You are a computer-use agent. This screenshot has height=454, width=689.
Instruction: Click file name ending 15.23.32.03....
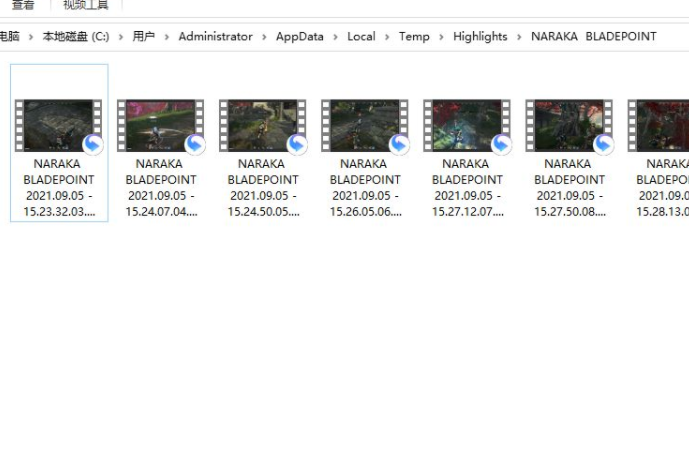(x=59, y=188)
